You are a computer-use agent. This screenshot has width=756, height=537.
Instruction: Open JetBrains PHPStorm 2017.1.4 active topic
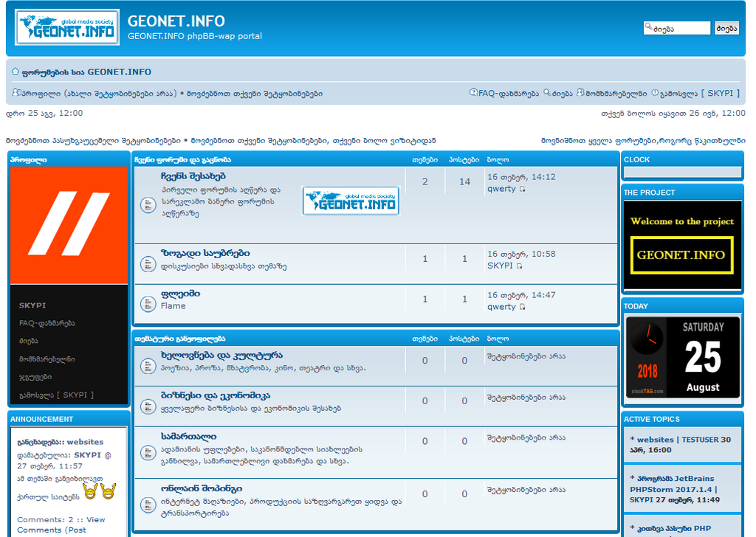(675, 484)
